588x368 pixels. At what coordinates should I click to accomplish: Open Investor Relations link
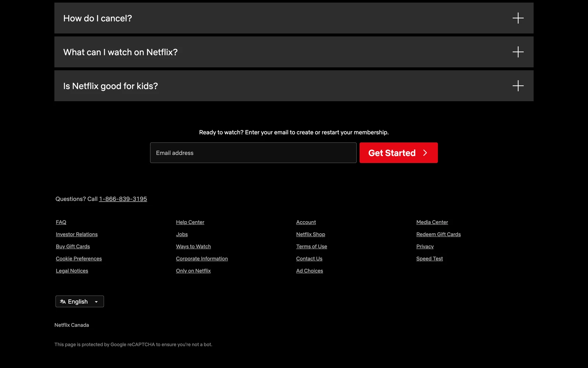(x=77, y=234)
